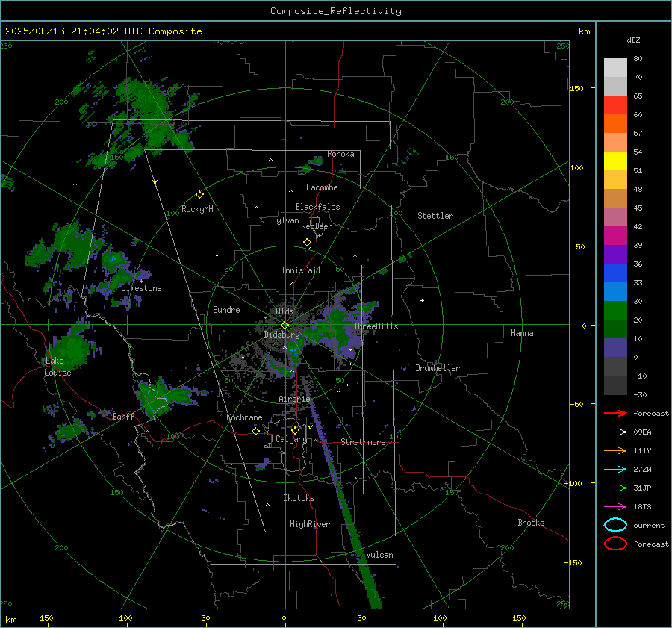Click the white 09EA arrow legend icon

615,432
